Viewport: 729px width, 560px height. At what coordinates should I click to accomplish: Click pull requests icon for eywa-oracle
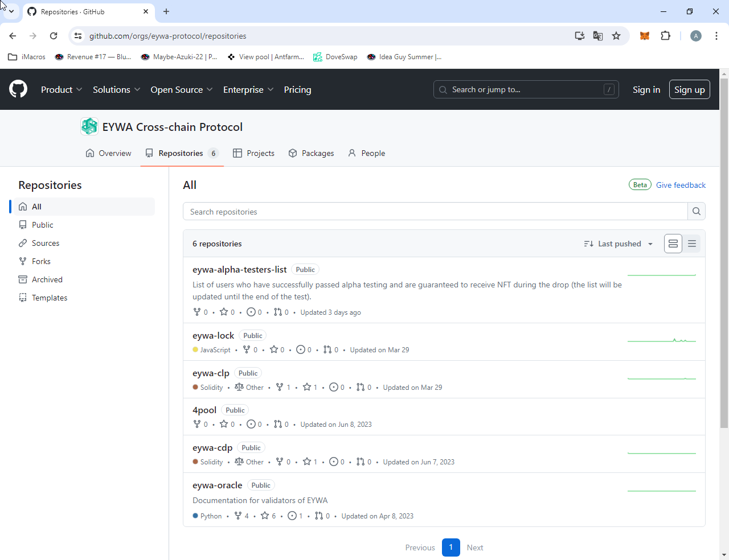pyautogui.click(x=319, y=516)
